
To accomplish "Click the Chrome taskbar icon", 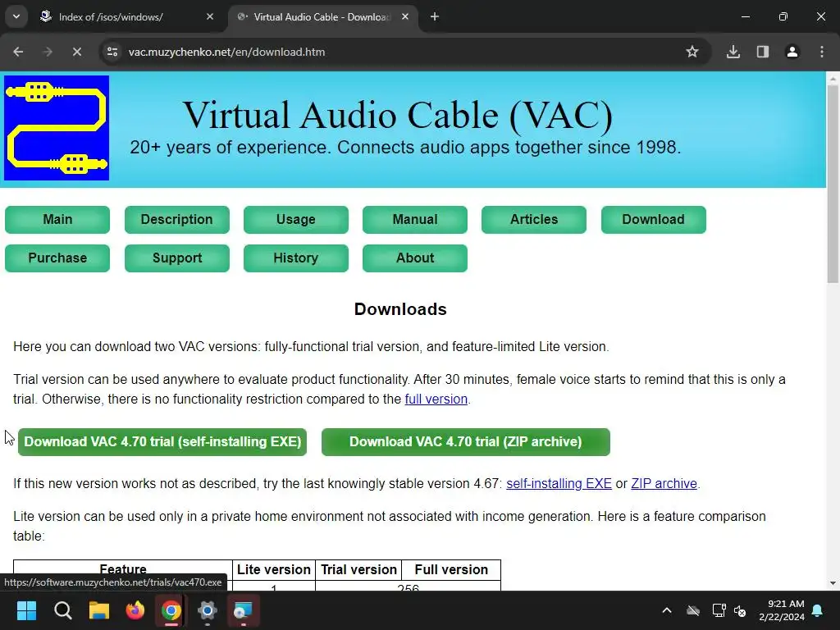I will [171, 610].
